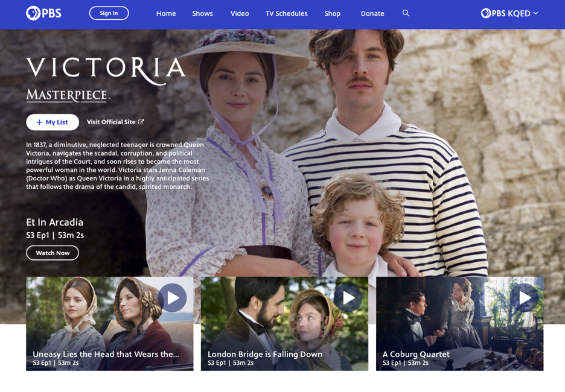Click Watch Now for Et In Arcadia
The height and width of the screenshot is (392, 565).
[x=53, y=253]
